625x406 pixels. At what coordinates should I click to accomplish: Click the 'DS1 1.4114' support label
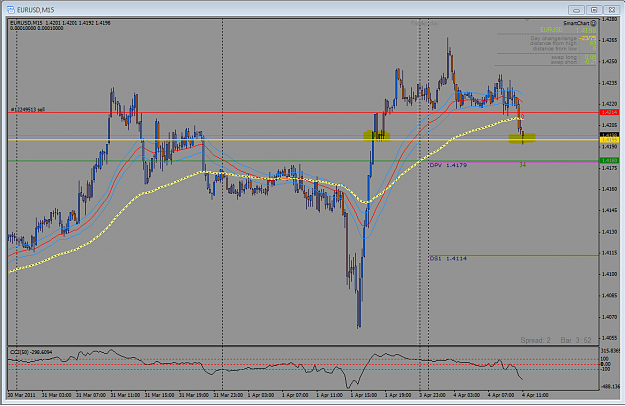pyautogui.click(x=448, y=259)
